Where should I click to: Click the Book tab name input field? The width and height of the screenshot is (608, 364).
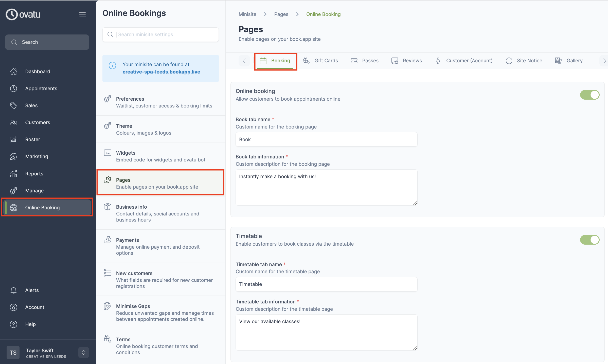coord(326,139)
